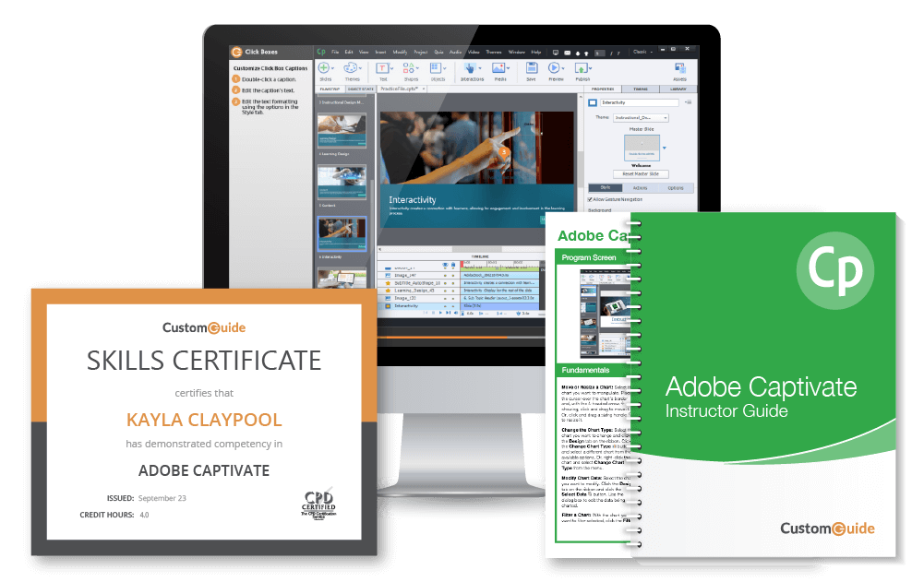
Task: Open the Assets panel icon
Action: (x=679, y=68)
